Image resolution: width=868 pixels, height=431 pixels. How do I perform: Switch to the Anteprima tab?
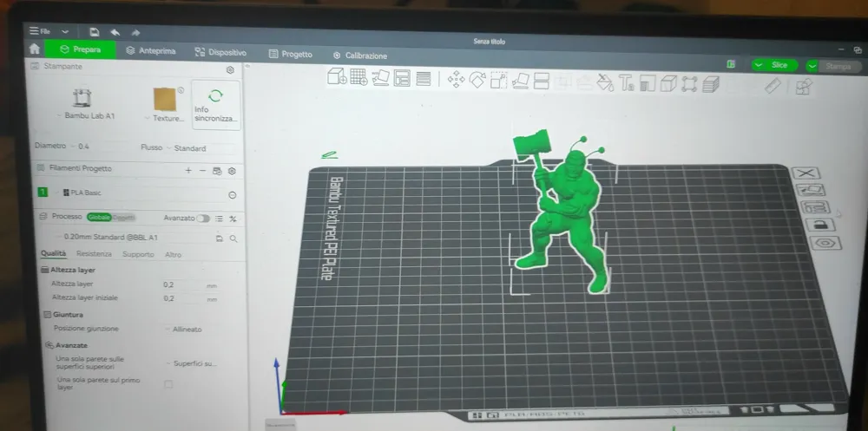[151, 51]
